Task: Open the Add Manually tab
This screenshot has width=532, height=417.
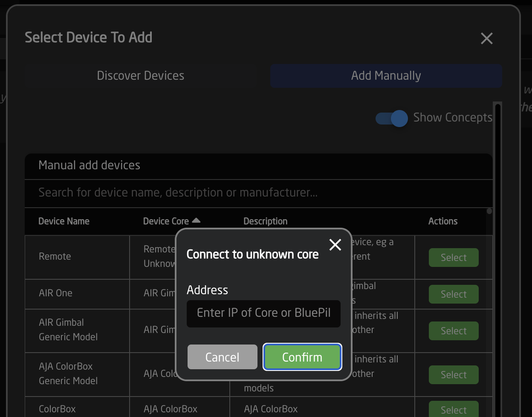Action: 386,76
